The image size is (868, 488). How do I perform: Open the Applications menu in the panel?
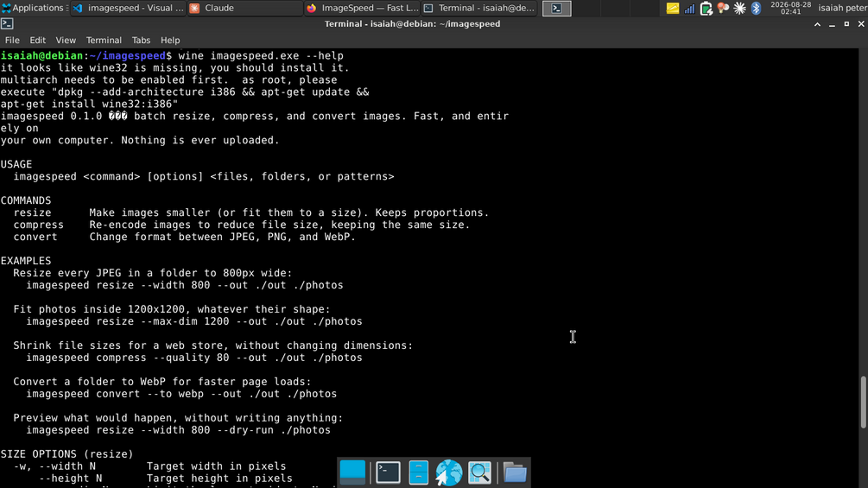pos(33,8)
